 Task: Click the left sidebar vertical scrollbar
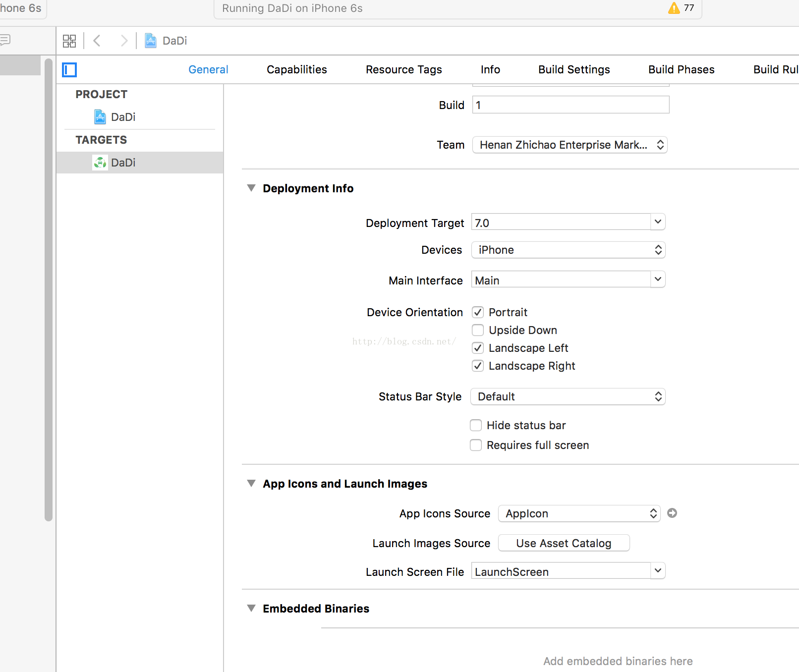click(49, 290)
